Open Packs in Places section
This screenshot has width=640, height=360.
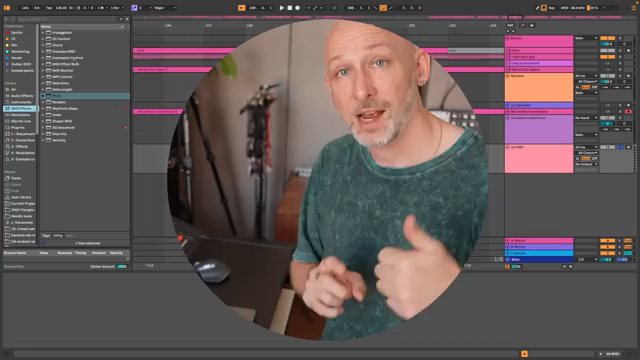coord(16,178)
